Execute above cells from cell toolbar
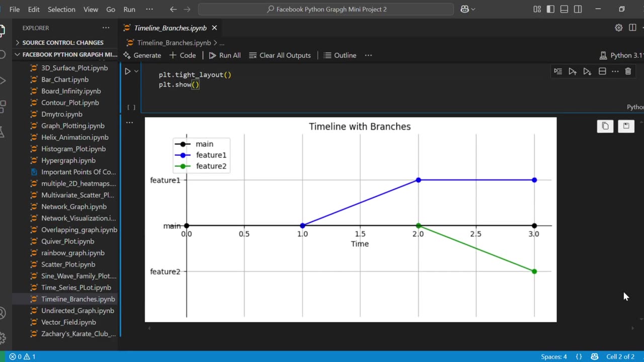Screen dimensions: 644x362 573,71
